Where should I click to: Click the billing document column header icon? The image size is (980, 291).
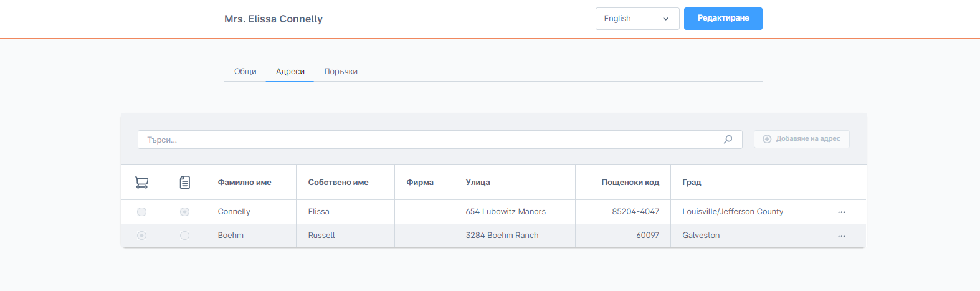pyautogui.click(x=184, y=183)
